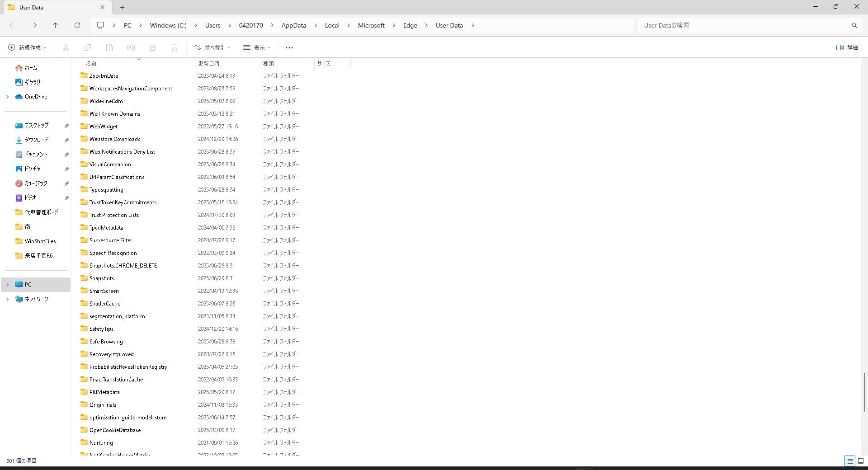Viewport: 868px width, 470px height.
Task: Open the 並べ替え sort dropdown
Action: pyautogui.click(x=212, y=47)
